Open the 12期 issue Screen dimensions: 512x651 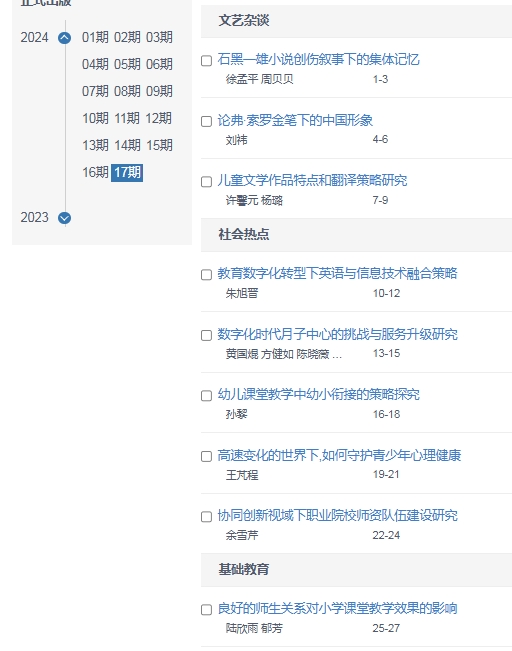(x=159, y=118)
